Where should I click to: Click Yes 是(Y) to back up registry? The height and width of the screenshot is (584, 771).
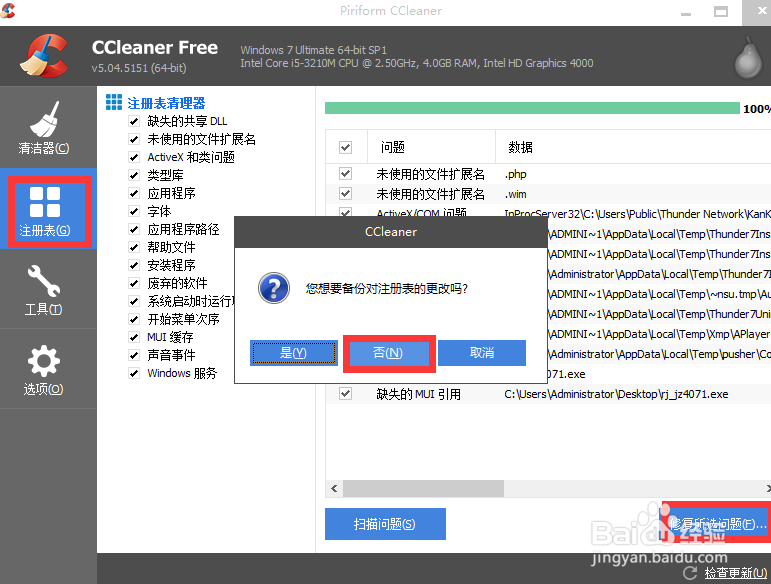click(x=294, y=352)
